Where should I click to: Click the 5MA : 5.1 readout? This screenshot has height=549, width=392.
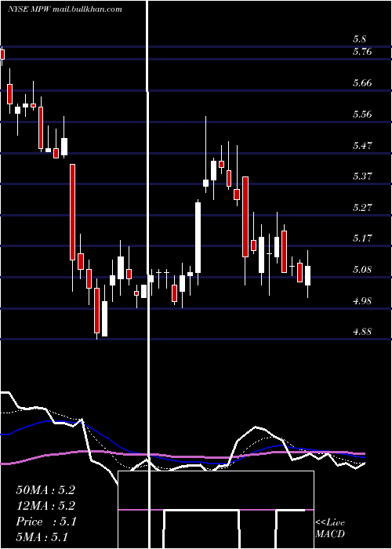tap(42, 537)
